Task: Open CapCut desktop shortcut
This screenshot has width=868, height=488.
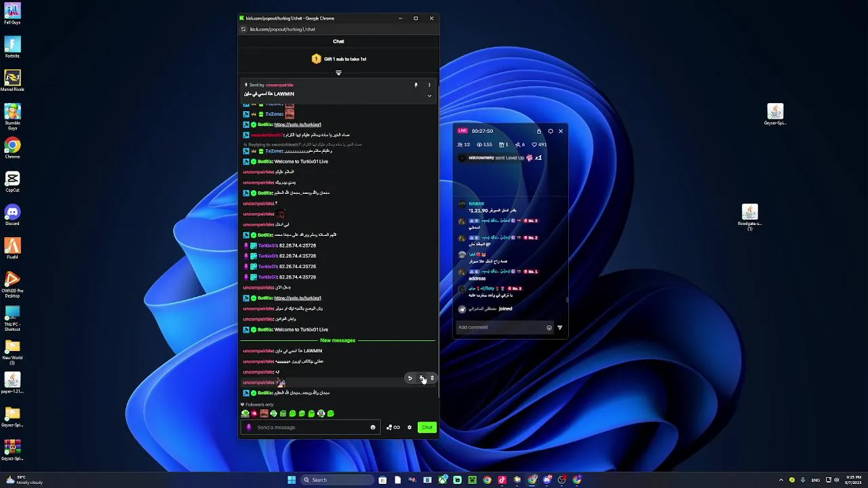Action: click(12, 182)
